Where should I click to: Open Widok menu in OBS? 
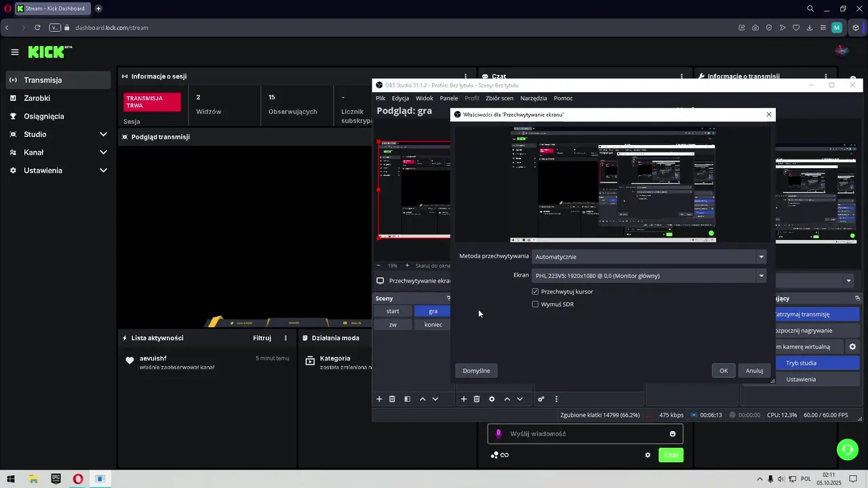click(425, 98)
